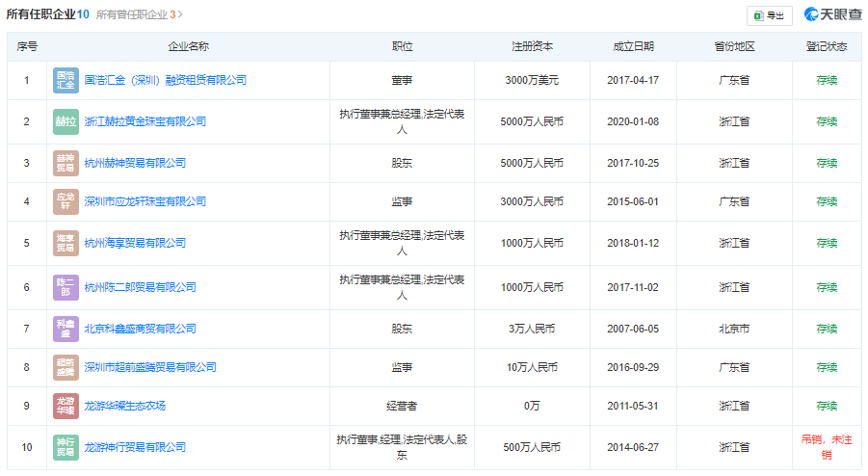Viewport: 868px width, 476px height.
Task: Click the 神行贸易 green logo icon
Action: point(66,448)
